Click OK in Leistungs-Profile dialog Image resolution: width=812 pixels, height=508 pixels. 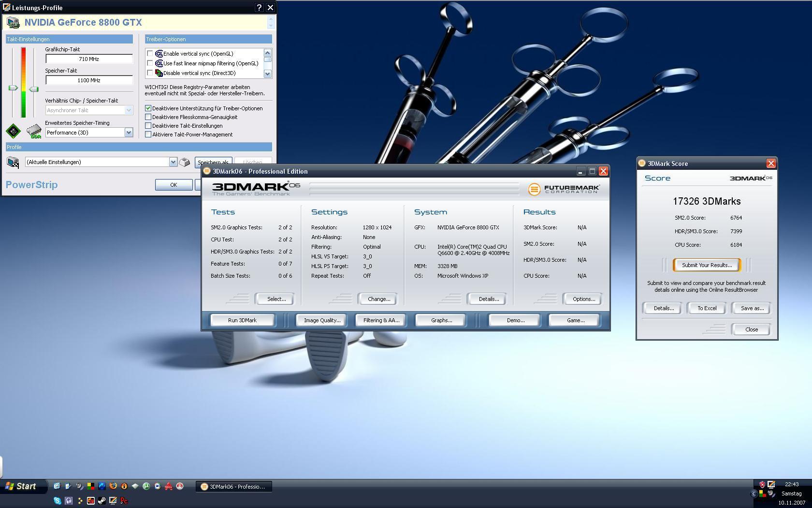coord(174,185)
